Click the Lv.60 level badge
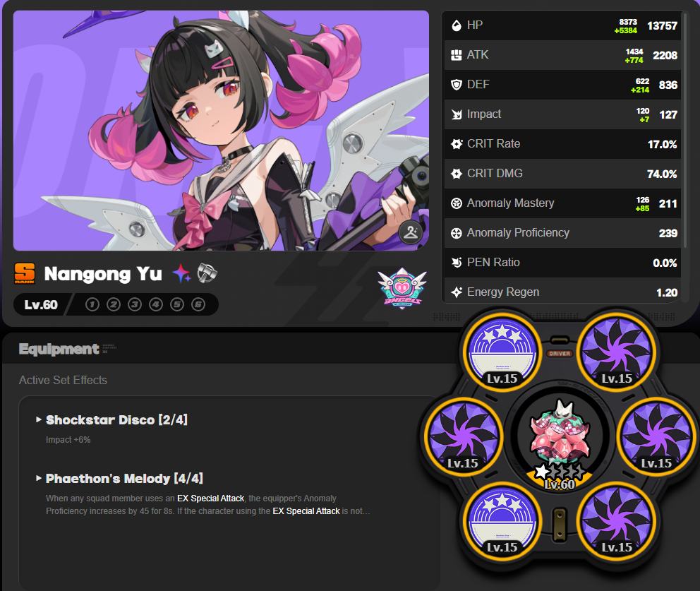Viewport: 700px width, 591px height. 41,304
